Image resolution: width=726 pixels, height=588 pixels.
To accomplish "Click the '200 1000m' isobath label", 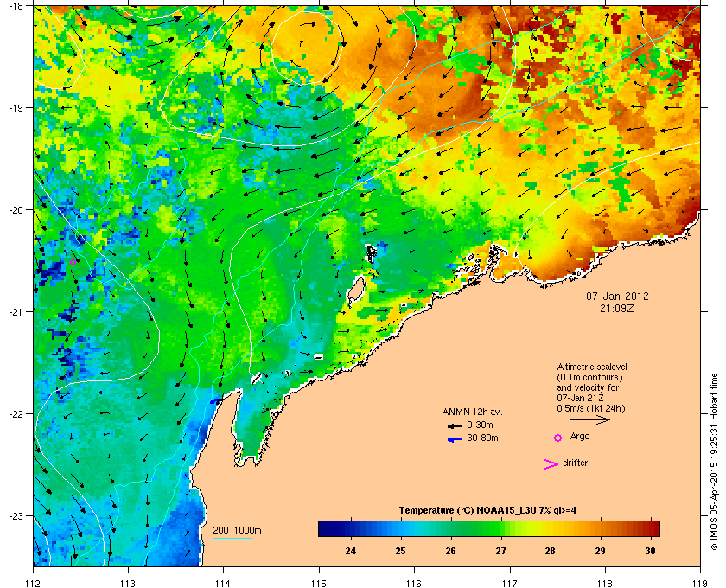I will click(237, 530).
